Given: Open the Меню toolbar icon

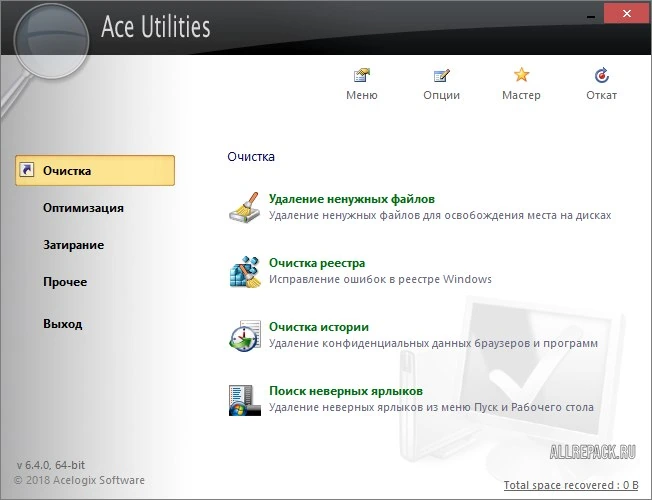Looking at the screenshot, I should click(x=362, y=75).
